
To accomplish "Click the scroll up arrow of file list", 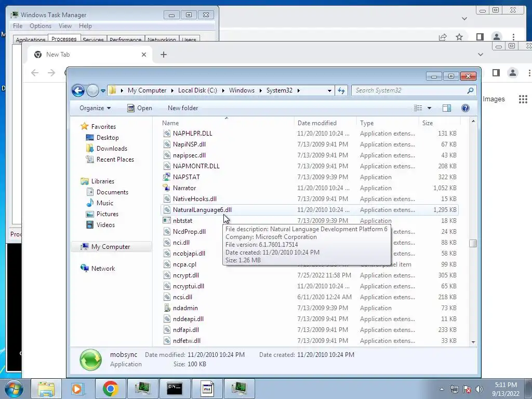I will [473, 121].
